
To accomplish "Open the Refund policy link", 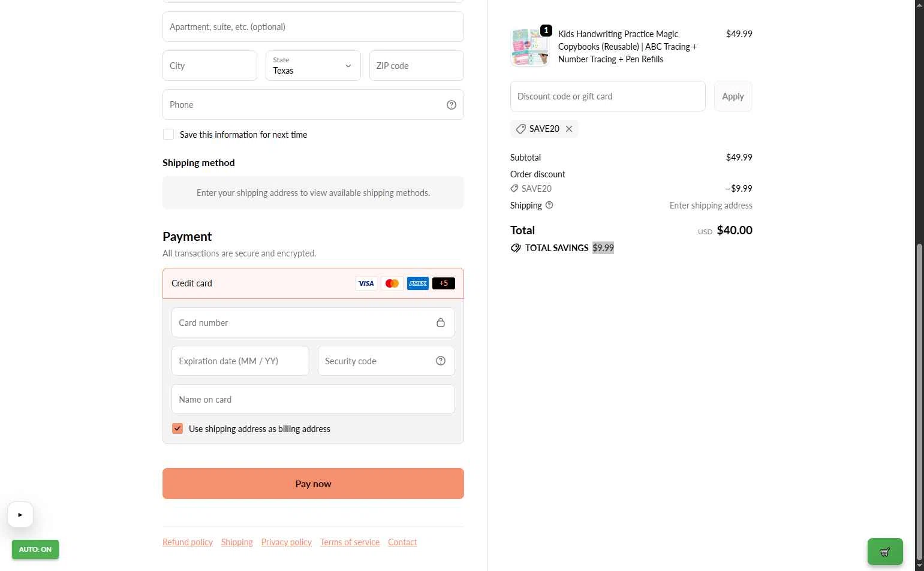I will (x=188, y=542).
